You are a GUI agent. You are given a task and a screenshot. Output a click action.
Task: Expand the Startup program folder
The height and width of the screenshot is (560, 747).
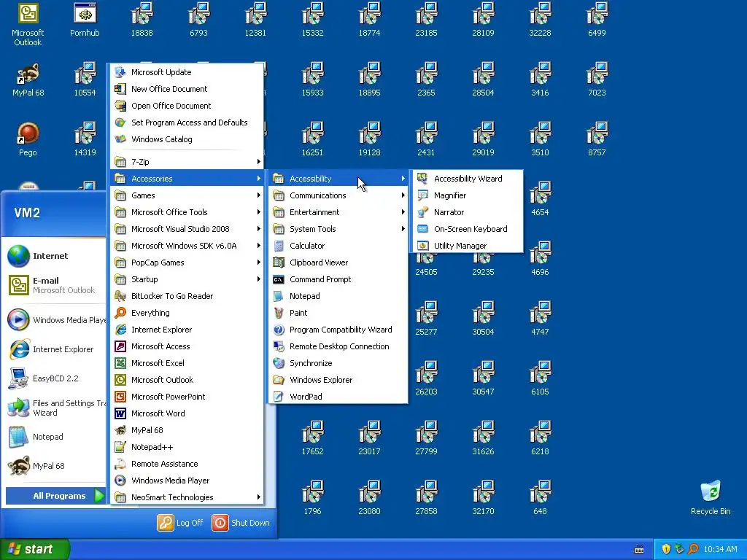pos(187,279)
